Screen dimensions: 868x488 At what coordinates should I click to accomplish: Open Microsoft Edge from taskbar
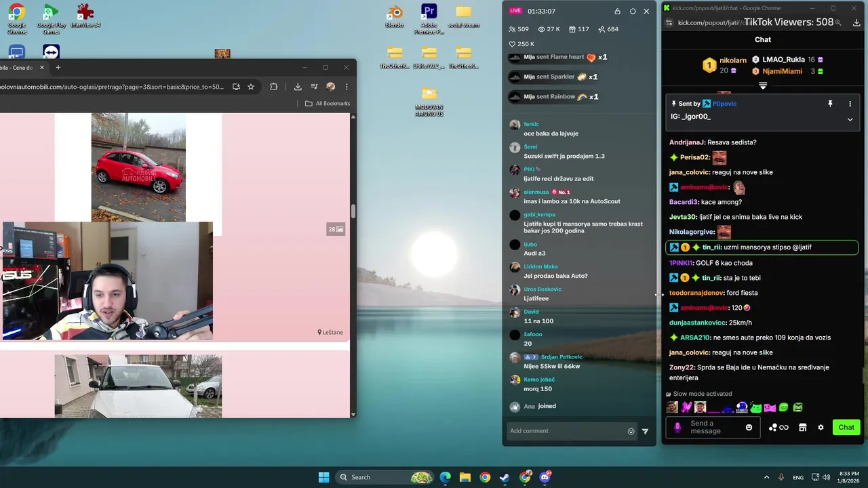(445, 477)
